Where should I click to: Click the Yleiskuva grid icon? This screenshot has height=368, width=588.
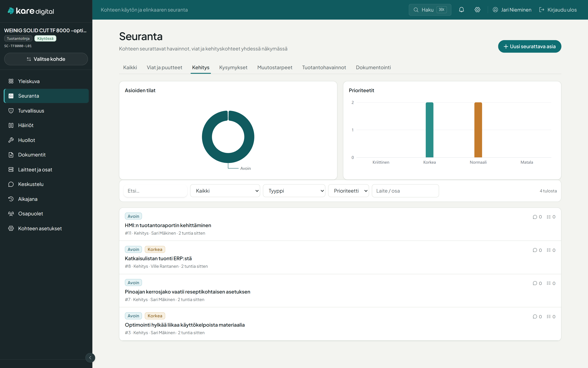(11, 81)
